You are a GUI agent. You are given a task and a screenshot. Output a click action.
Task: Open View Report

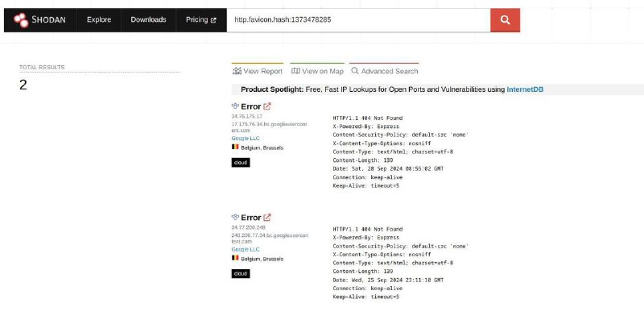click(258, 71)
